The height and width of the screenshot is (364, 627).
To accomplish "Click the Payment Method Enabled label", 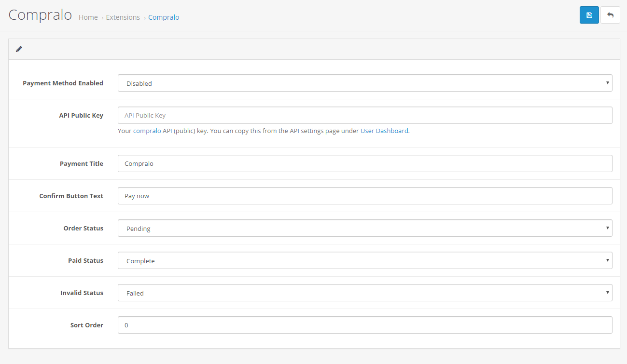I will [63, 83].
